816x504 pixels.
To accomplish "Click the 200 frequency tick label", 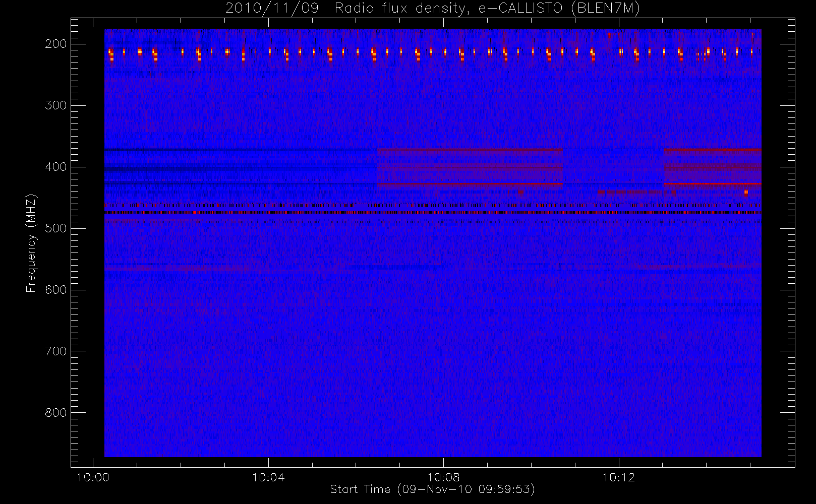I will point(56,44).
